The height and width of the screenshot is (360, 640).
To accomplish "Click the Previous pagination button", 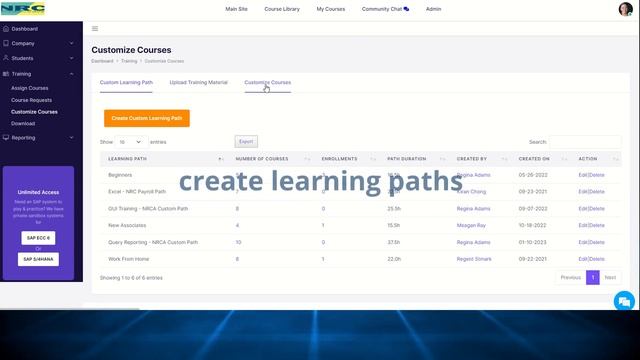I will (571, 278).
